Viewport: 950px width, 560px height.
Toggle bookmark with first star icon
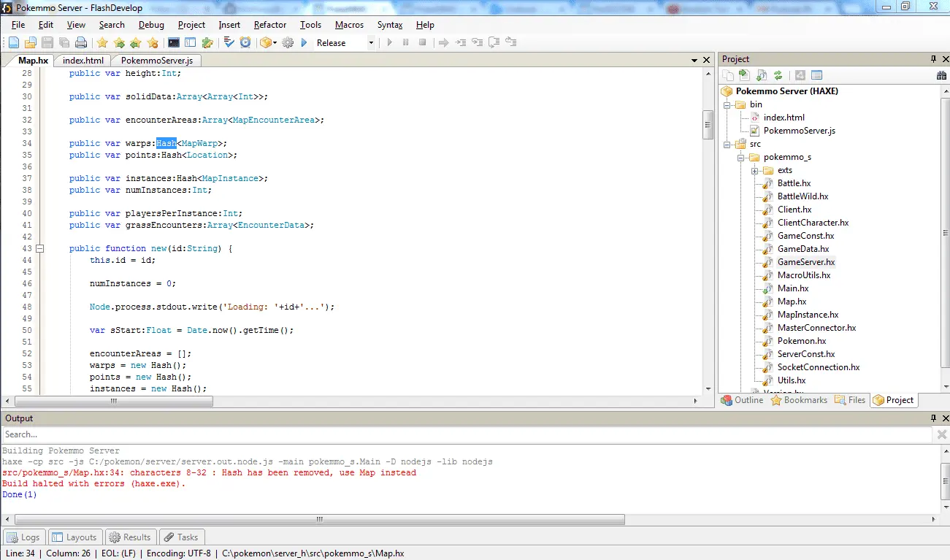click(x=102, y=43)
